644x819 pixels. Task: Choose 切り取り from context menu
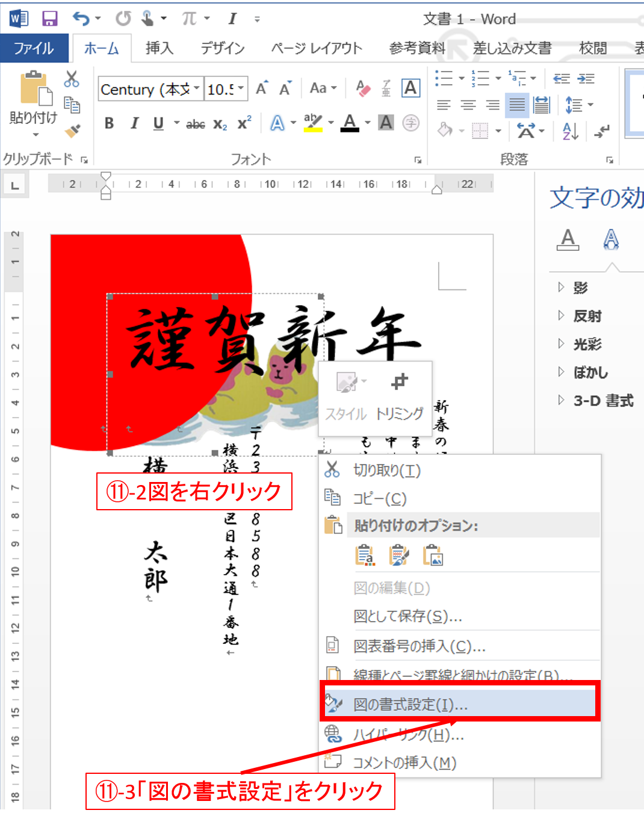[461, 470]
